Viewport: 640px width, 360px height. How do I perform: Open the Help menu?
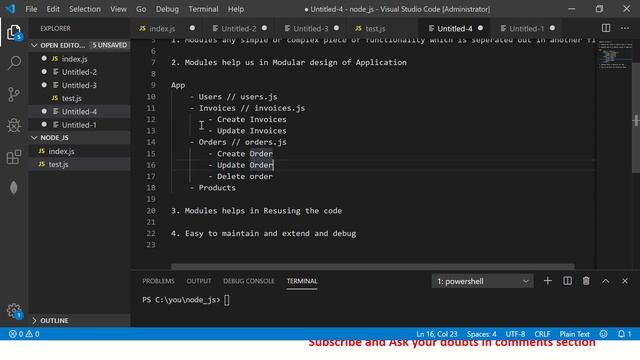pos(236,9)
